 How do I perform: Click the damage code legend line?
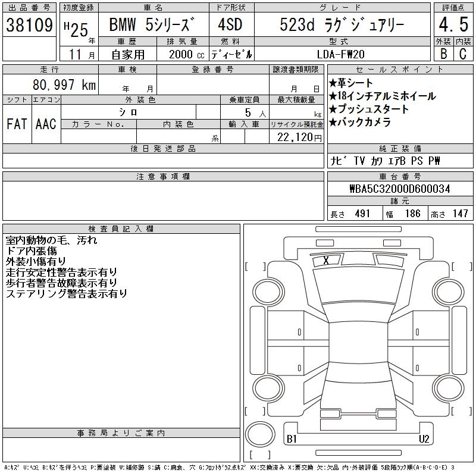[229, 468]
